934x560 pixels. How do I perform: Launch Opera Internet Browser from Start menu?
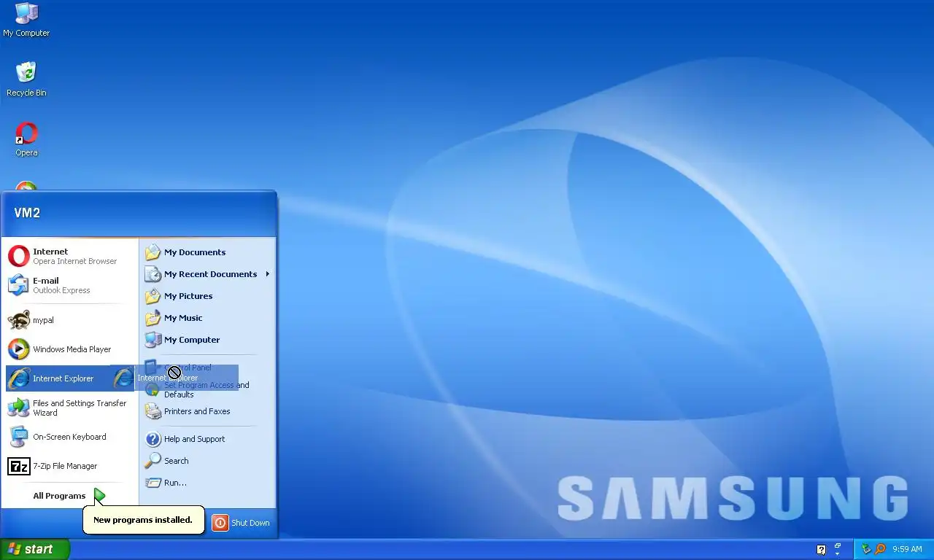click(x=70, y=256)
